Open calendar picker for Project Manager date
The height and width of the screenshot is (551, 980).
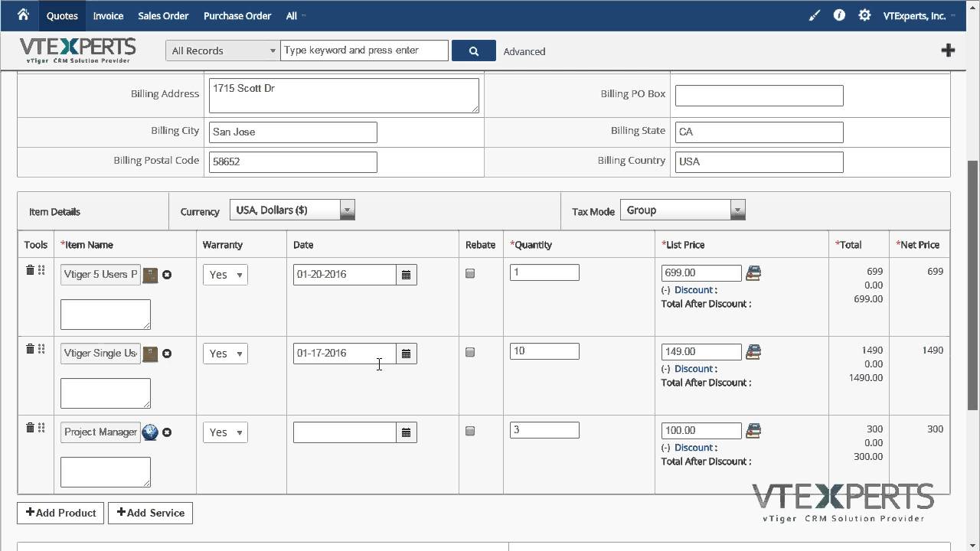pos(407,432)
